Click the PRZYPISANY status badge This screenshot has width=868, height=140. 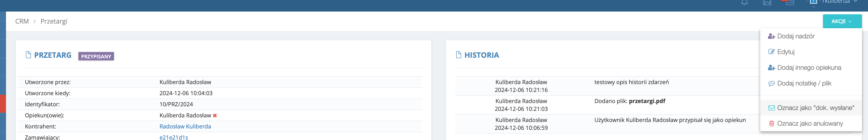click(96, 56)
